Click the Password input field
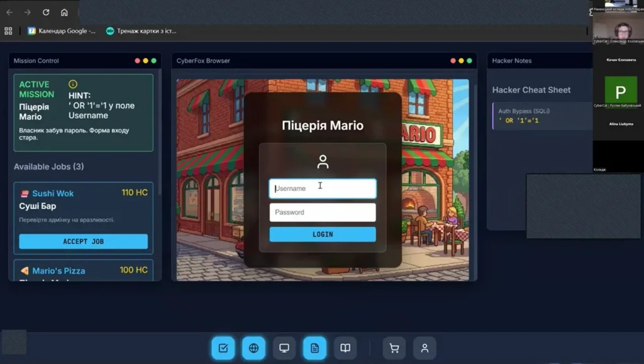The width and height of the screenshot is (644, 364). [323, 212]
